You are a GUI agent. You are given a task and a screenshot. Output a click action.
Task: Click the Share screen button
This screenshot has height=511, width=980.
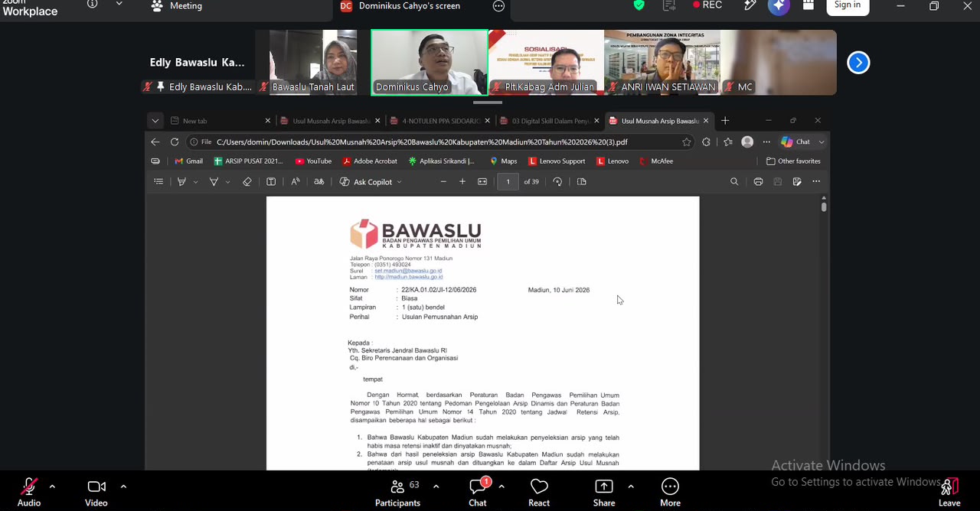(x=604, y=492)
